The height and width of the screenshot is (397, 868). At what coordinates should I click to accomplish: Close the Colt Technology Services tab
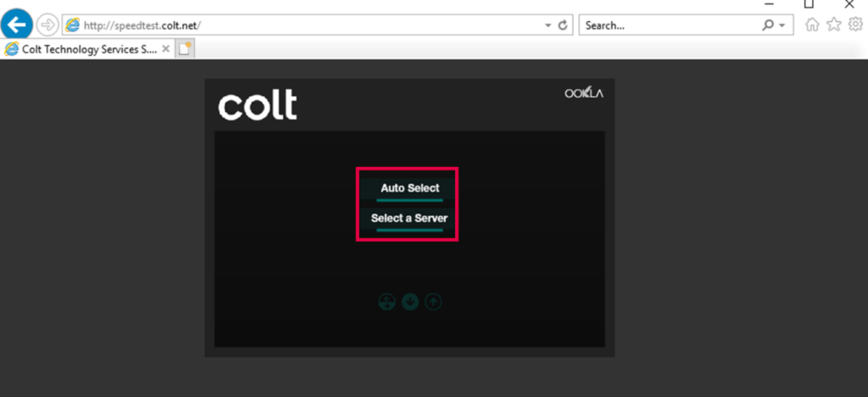click(x=165, y=48)
